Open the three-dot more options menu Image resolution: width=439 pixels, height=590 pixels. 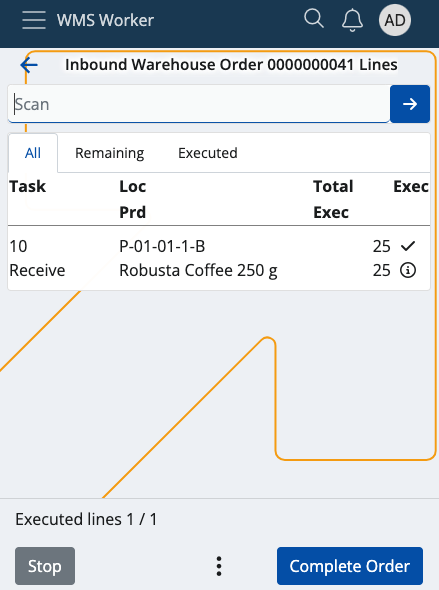[219, 566]
